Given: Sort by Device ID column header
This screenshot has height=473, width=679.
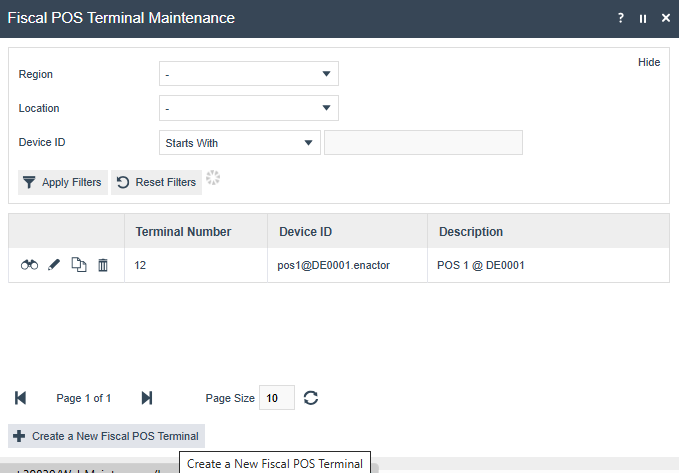Looking at the screenshot, I should click(x=305, y=232).
